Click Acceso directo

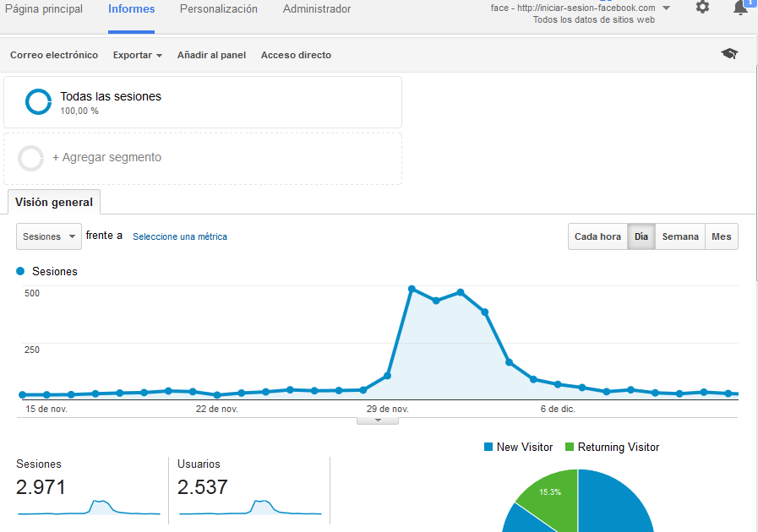(x=296, y=55)
